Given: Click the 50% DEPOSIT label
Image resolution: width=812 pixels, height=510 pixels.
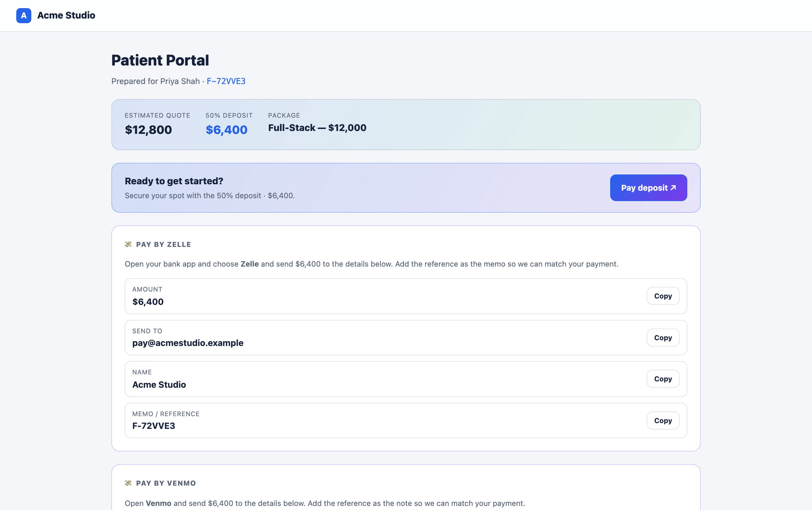Looking at the screenshot, I should click(229, 116).
